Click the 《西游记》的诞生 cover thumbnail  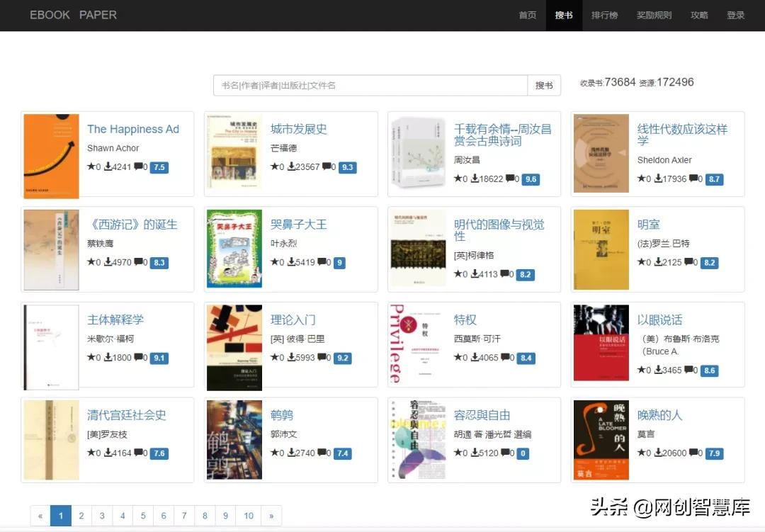(51, 249)
